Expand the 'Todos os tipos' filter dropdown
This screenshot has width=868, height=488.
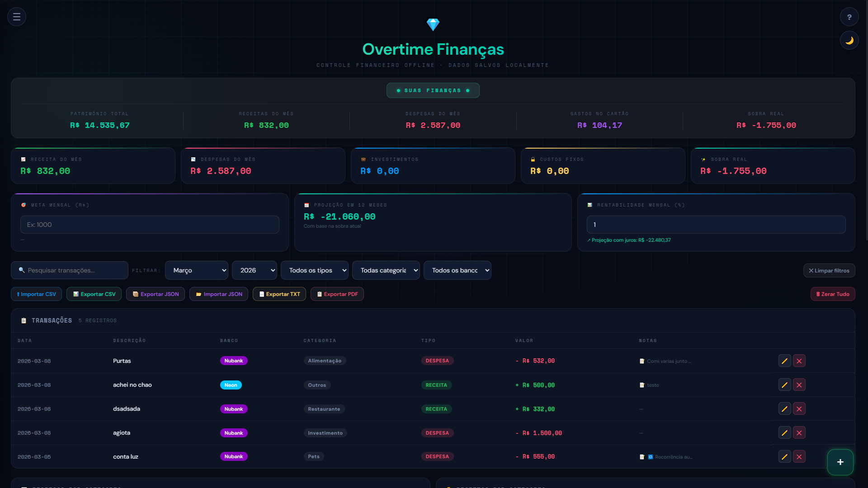point(314,270)
